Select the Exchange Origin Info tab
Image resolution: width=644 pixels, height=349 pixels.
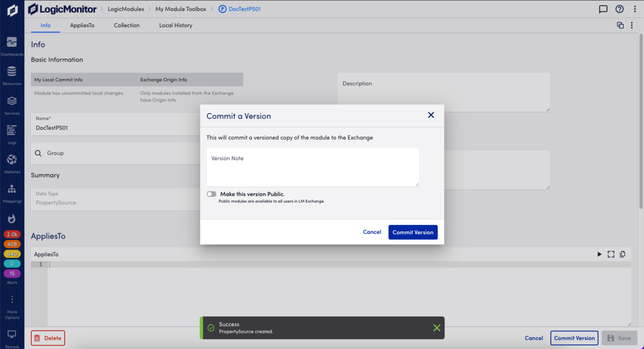(x=164, y=79)
